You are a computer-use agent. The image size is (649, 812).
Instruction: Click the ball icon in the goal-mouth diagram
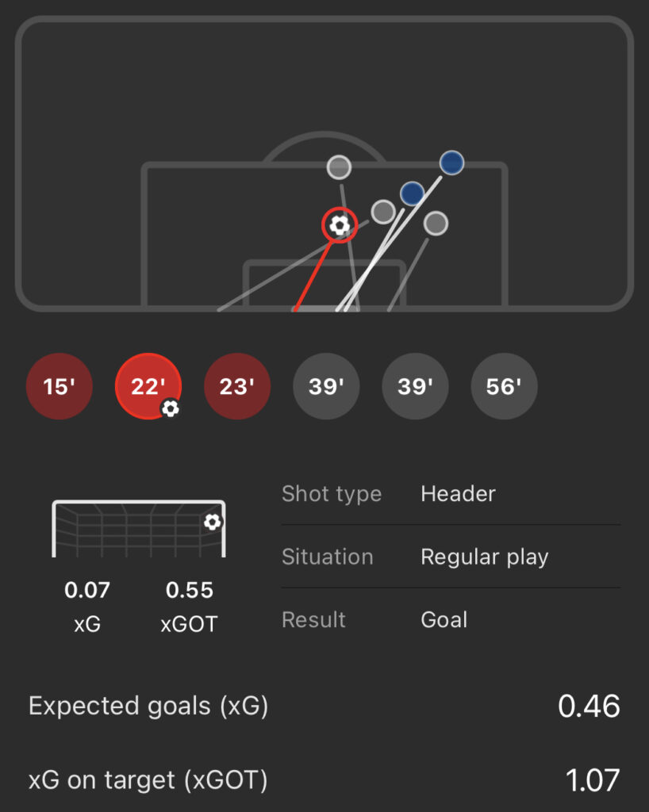[212, 522]
